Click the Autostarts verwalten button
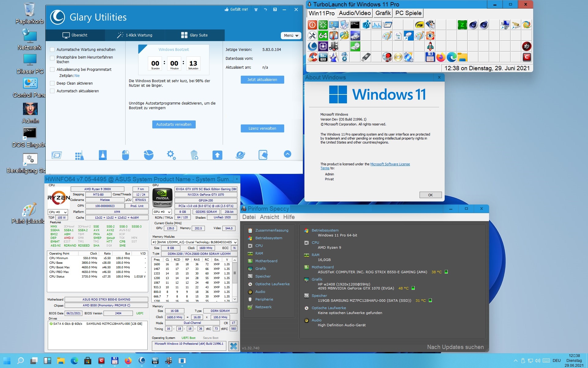Image resolution: width=588 pixels, height=368 pixels. point(174,125)
